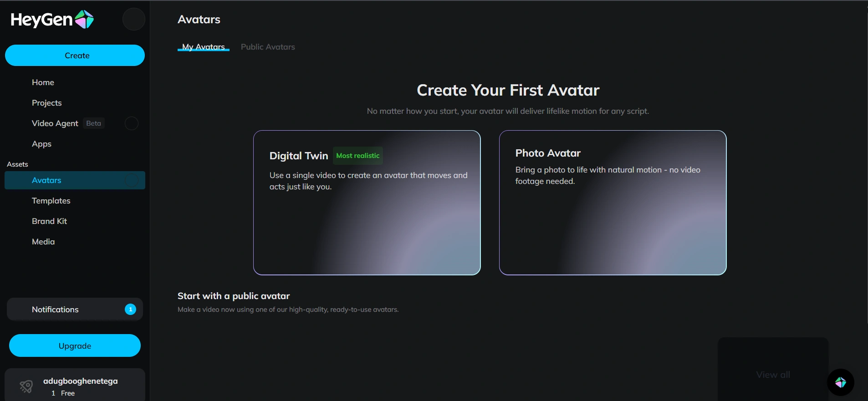Select Avatars under Assets
The image size is (868, 401).
tap(75, 180)
